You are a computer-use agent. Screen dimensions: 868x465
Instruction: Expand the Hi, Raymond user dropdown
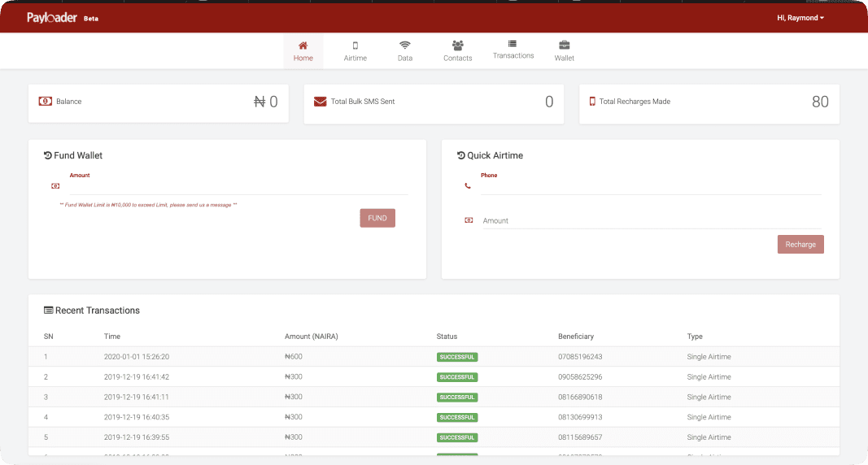(800, 18)
